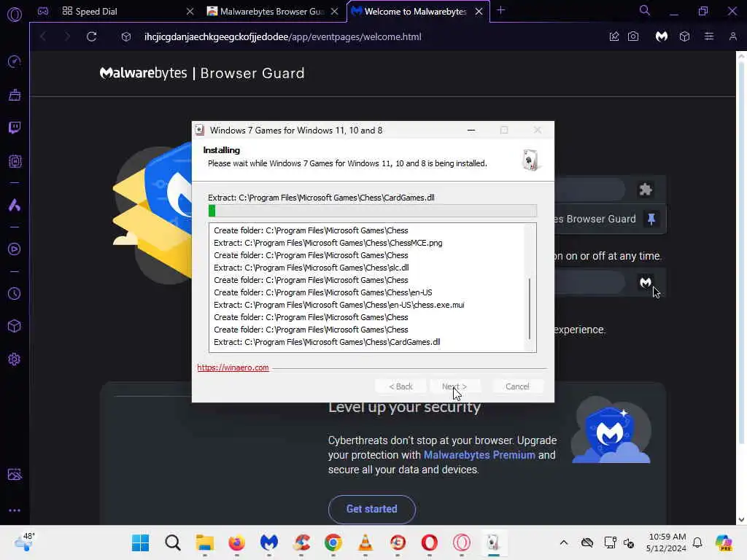Image resolution: width=747 pixels, height=560 pixels.
Task: Select log line Chess\slc.dll
Action: click(311, 268)
